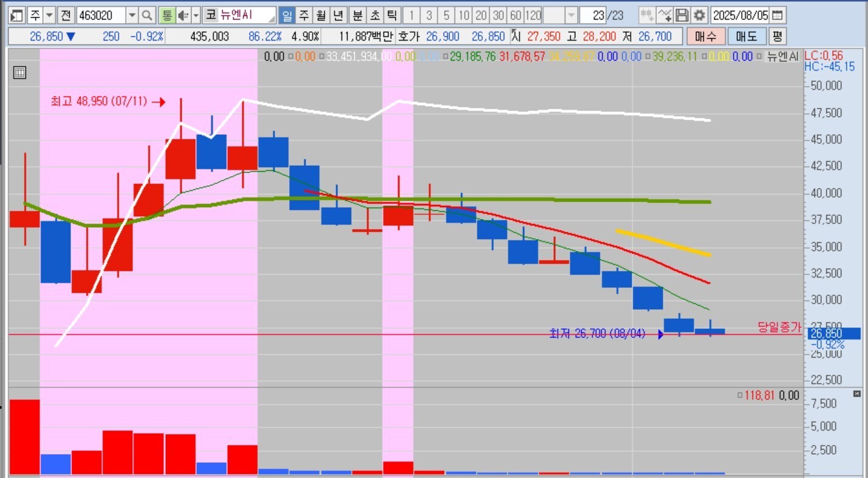Switch to the 분 minute chart tab

click(x=358, y=15)
